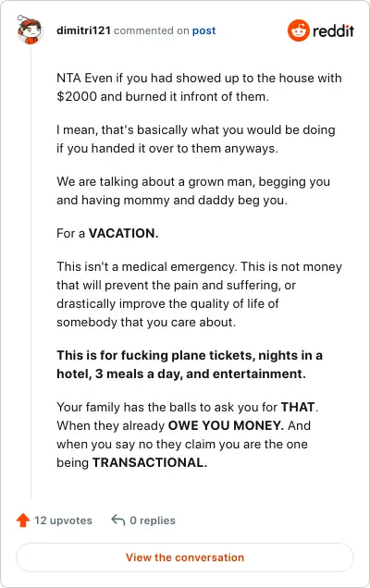Click the bold plane tickets paragraph

(190, 364)
